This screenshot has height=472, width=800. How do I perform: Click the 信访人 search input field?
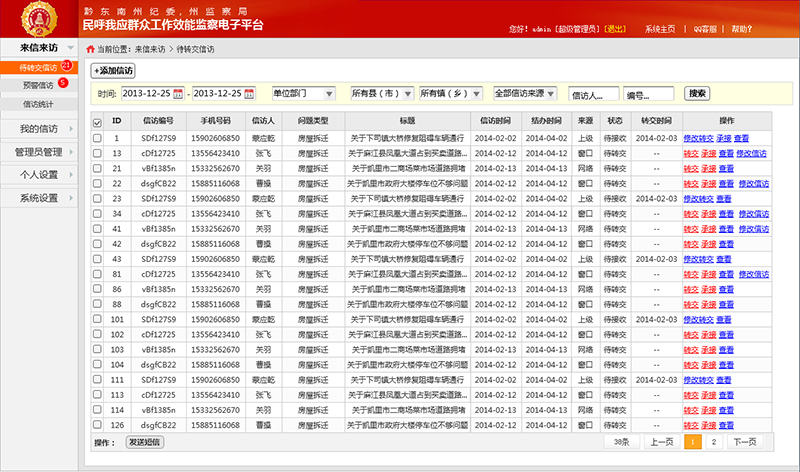pos(592,94)
